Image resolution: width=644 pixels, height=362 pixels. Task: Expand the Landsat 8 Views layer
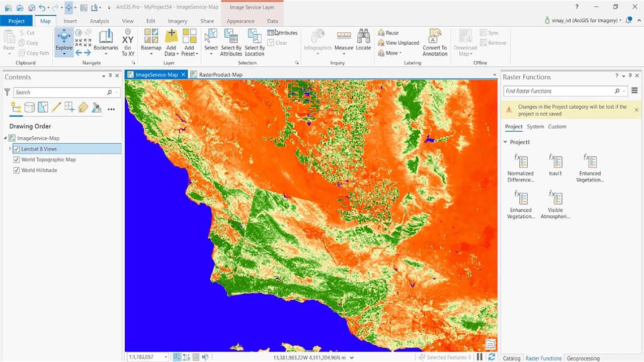click(x=10, y=149)
